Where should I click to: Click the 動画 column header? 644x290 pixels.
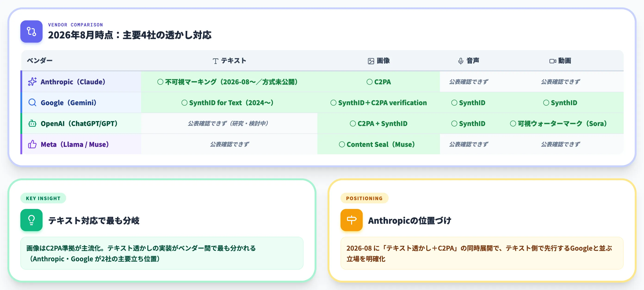click(560, 61)
